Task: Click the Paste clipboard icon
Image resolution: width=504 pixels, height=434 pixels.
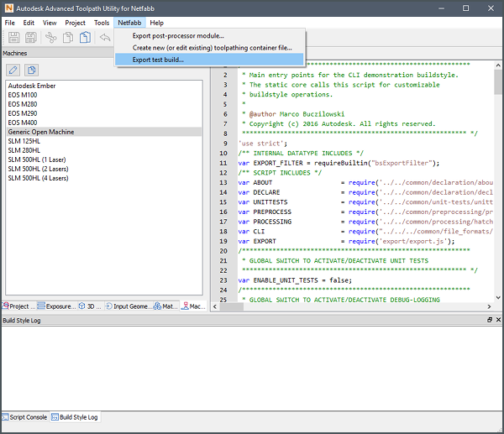Action: [x=86, y=38]
